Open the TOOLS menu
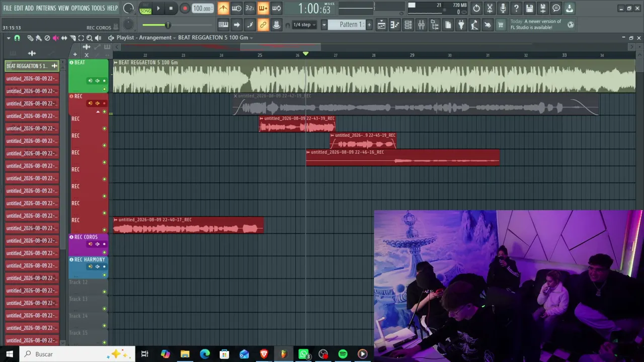The width and height of the screenshot is (644, 362). (x=98, y=8)
